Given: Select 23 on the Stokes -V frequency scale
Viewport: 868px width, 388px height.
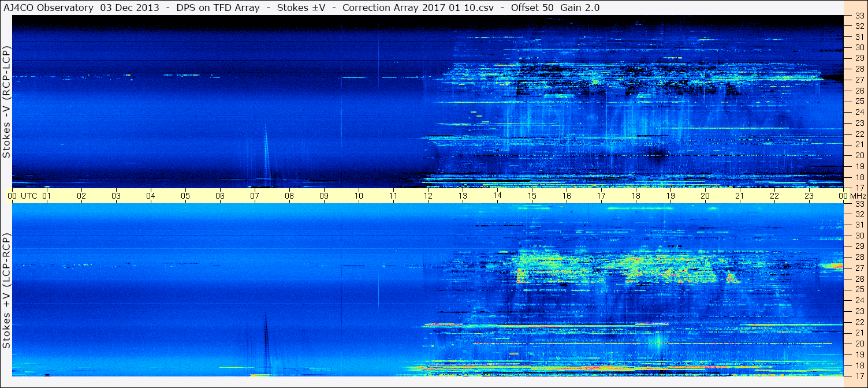Looking at the screenshot, I should point(859,122).
